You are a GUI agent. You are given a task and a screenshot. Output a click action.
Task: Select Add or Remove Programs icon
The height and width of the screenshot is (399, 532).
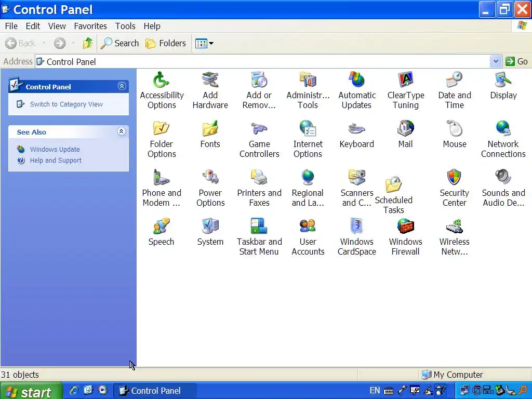259,80
